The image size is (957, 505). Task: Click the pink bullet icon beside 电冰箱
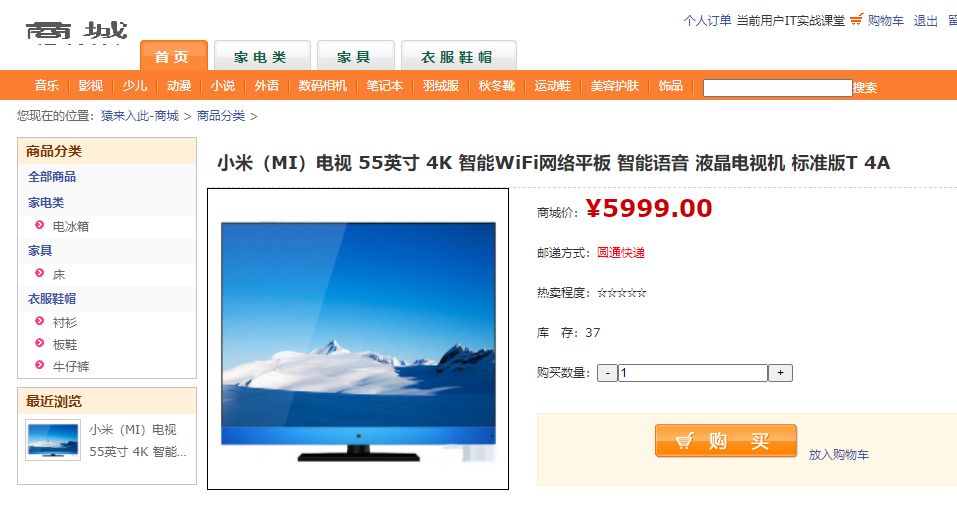point(40,225)
